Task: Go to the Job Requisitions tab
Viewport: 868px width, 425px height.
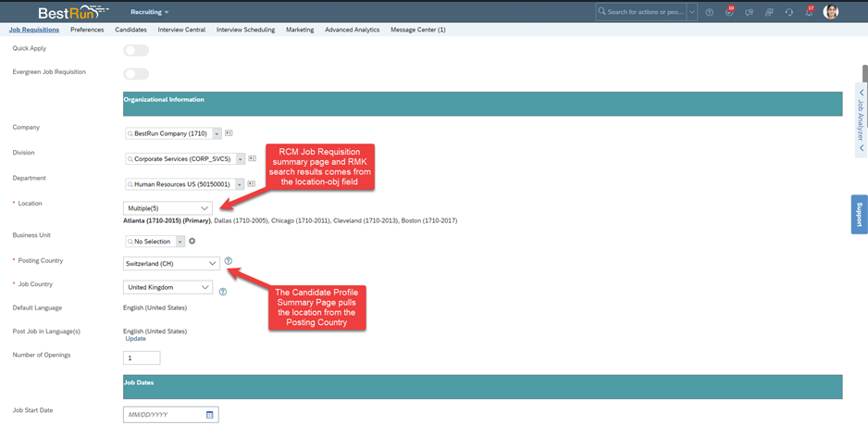Action: (34, 30)
